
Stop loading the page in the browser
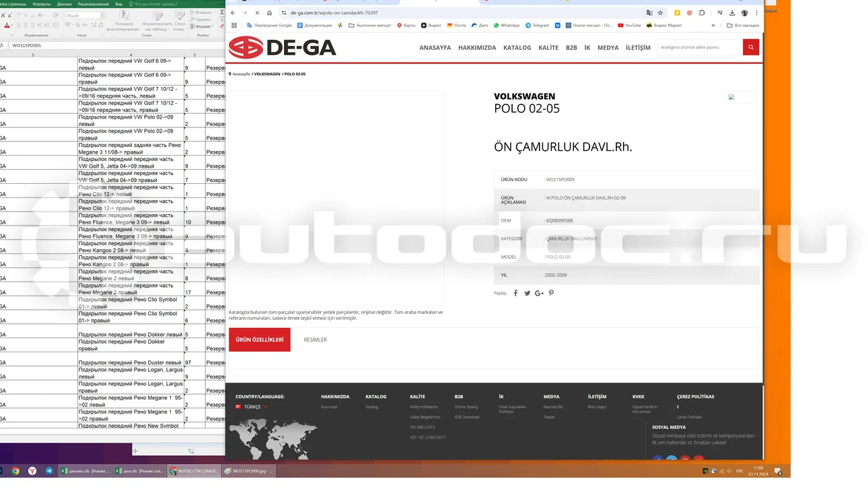point(256,13)
